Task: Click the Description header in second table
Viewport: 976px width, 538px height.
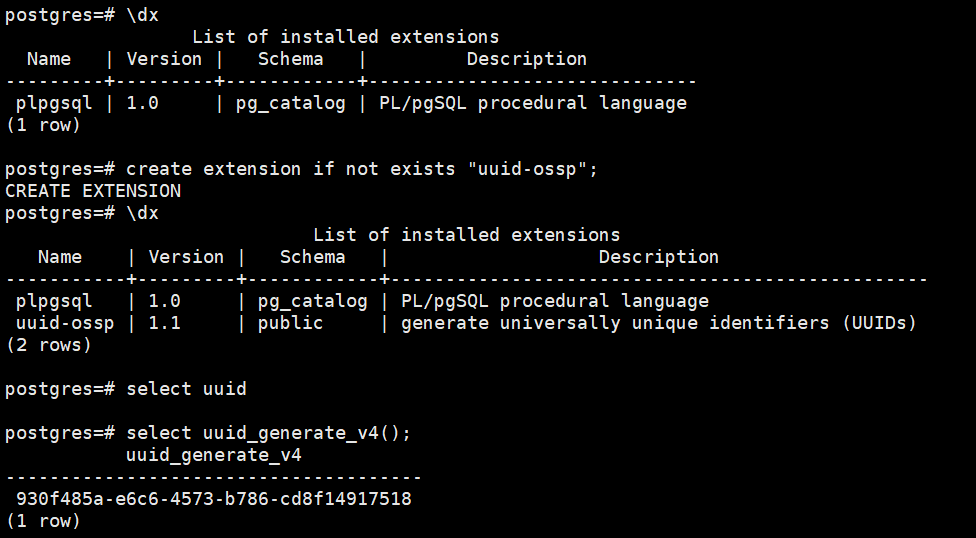Action: 659,257
